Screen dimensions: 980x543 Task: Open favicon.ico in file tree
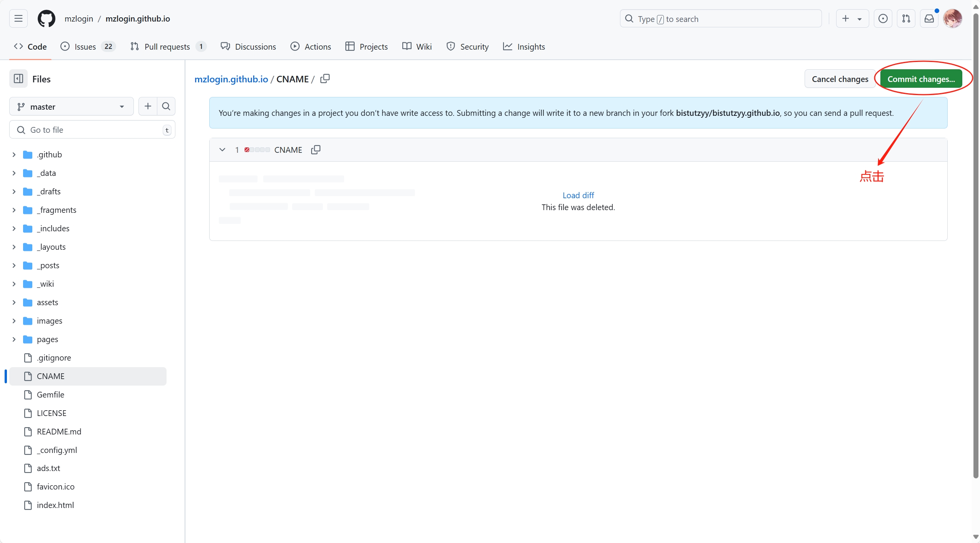point(88,486)
